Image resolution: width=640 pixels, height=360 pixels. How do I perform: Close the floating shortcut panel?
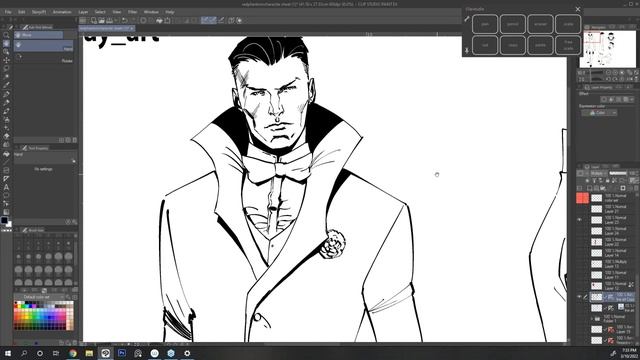coord(578,9)
